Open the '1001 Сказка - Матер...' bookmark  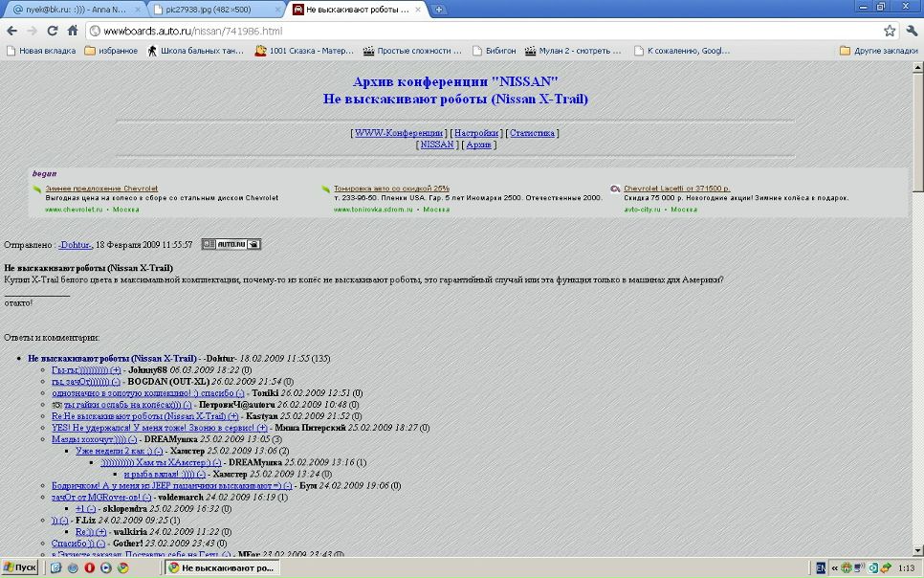click(x=304, y=51)
